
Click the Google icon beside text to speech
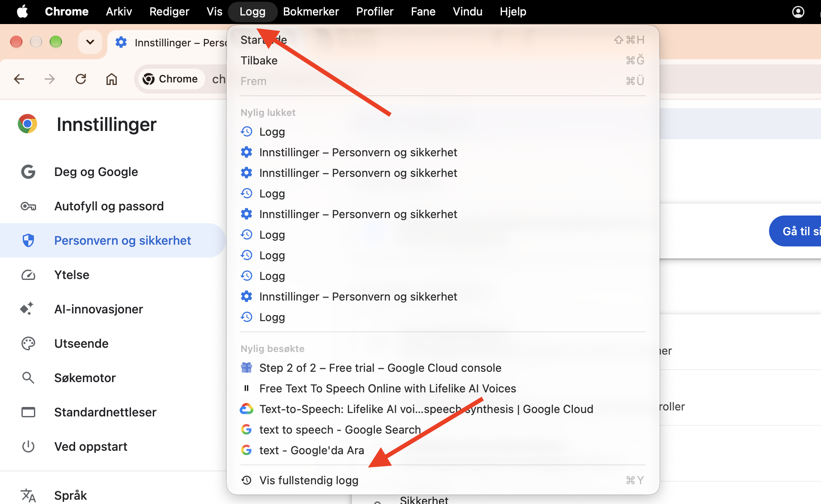[246, 429]
